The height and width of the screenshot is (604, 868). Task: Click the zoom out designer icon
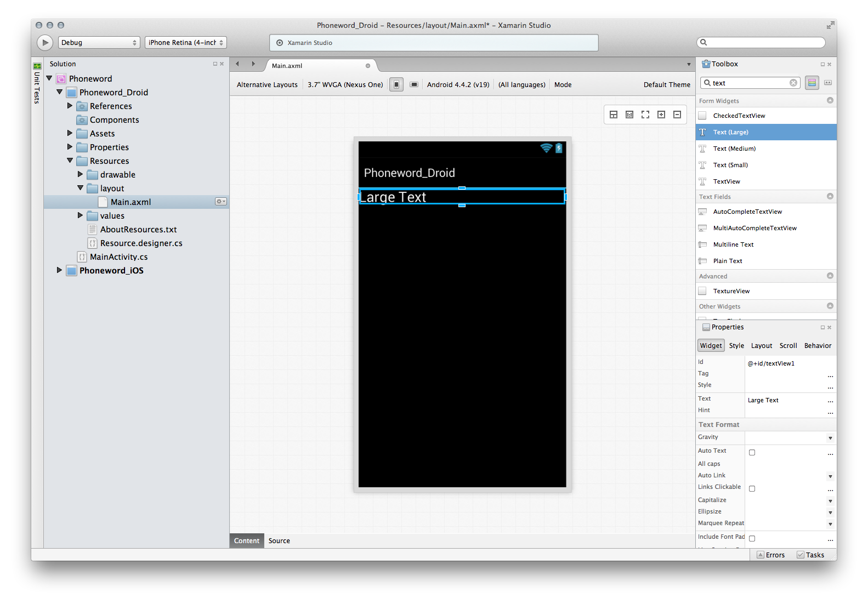(677, 115)
